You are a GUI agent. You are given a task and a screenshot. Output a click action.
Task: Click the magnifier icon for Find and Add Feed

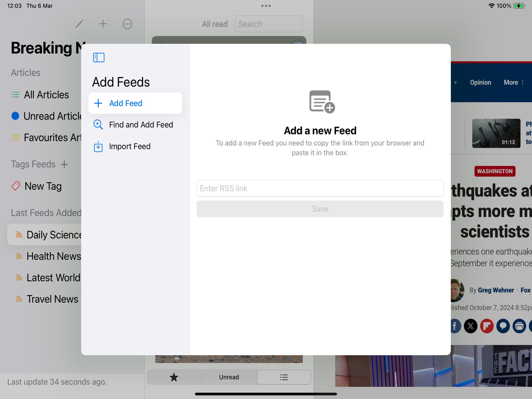tap(98, 124)
